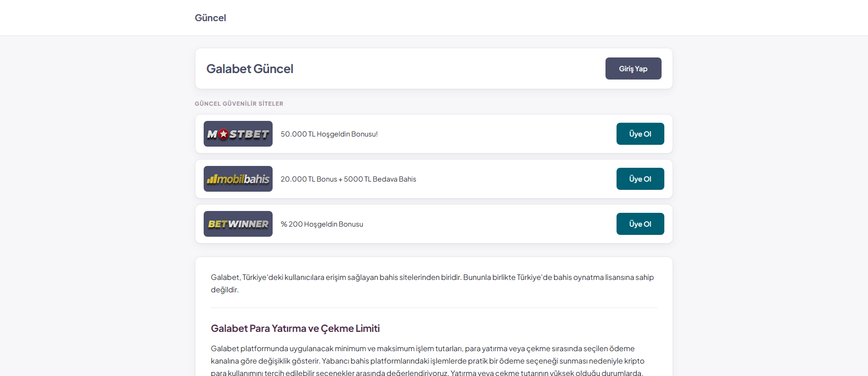Click Üye Ol in the Mobilbahis row
This screenshot has height=376, width=868.
pos(640,179)
